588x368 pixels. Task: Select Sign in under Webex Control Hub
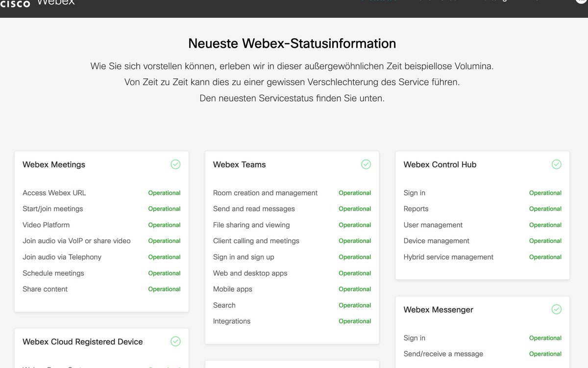point(415,193)
